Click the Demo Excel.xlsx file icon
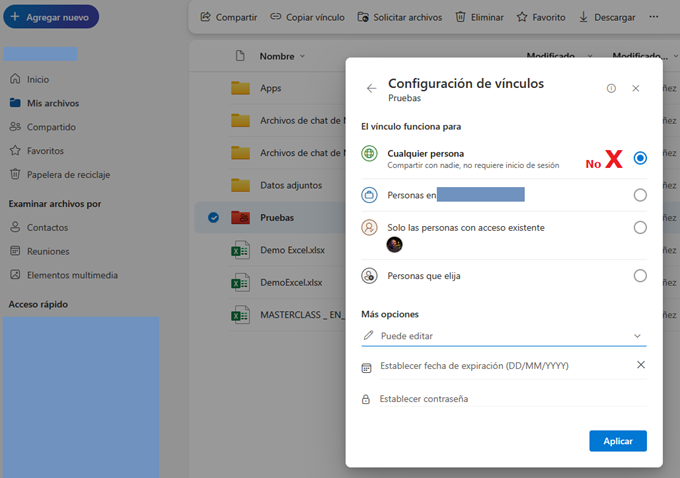 pos(240,250)
